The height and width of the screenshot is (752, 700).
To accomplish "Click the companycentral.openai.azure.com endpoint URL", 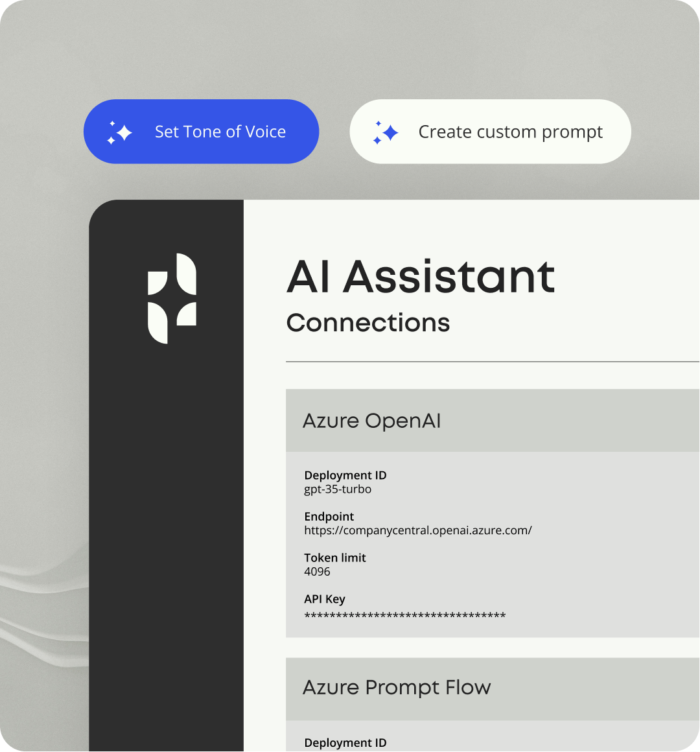I will (x=418, y=530).
